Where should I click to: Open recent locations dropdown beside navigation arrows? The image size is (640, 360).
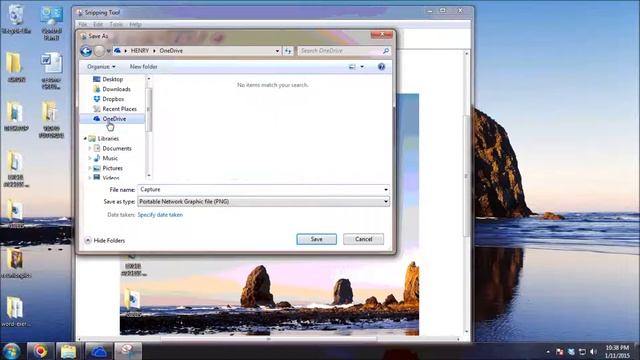109,51
